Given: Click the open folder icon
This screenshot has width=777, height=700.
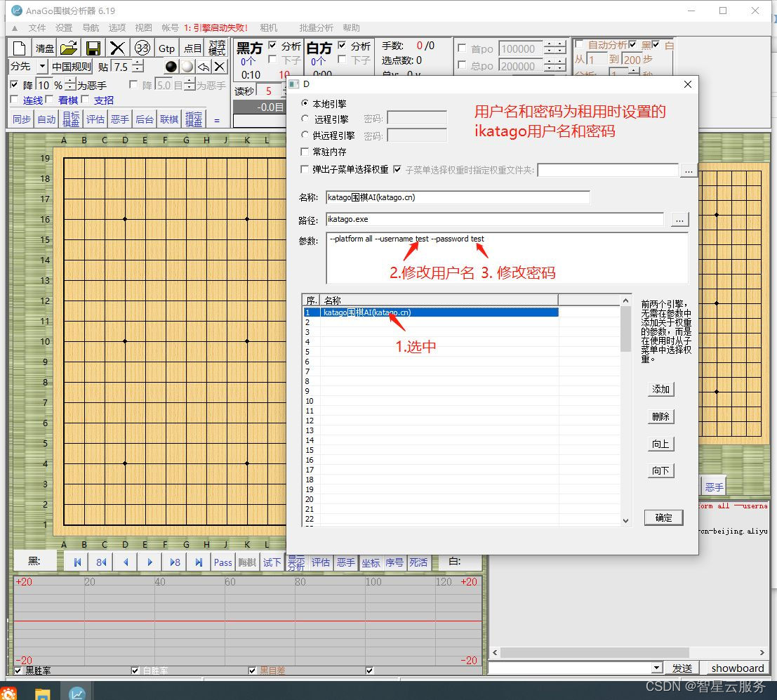Looking at the screenshot, I should [x=68, y=48].
